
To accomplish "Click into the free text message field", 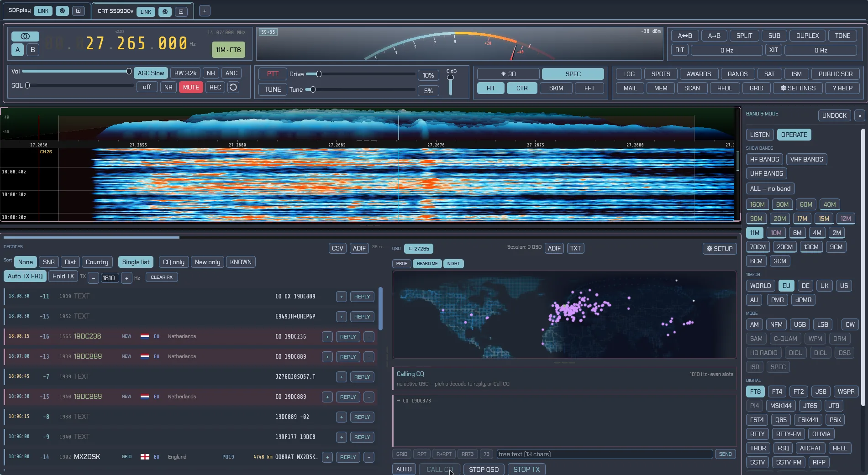I will click(605, 454).
